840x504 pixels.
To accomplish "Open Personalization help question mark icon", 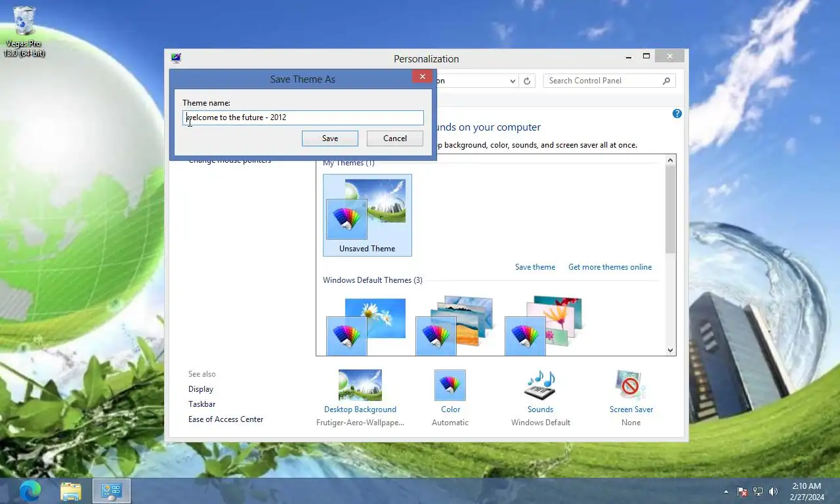I will (x=677, y=114).
